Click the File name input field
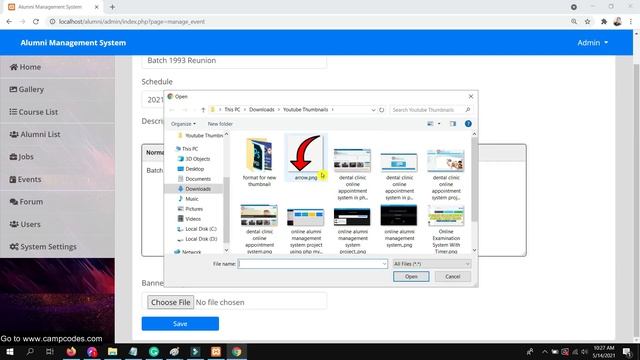The image size is (640, 360). (310, 264)
